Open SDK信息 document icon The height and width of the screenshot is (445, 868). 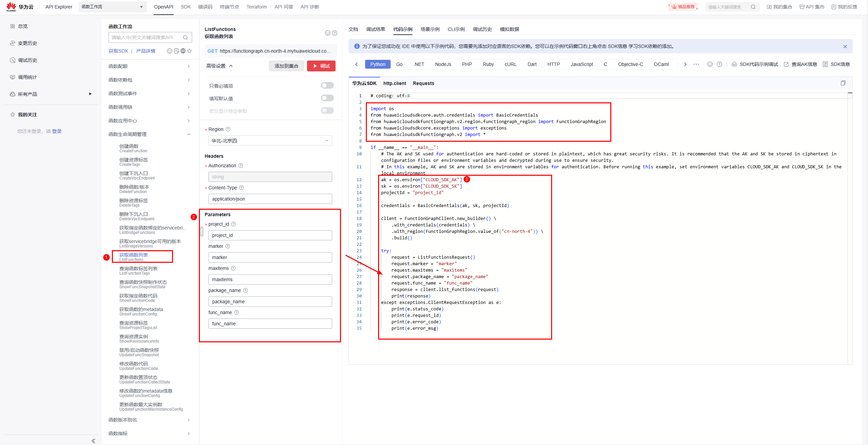[825, 64]
